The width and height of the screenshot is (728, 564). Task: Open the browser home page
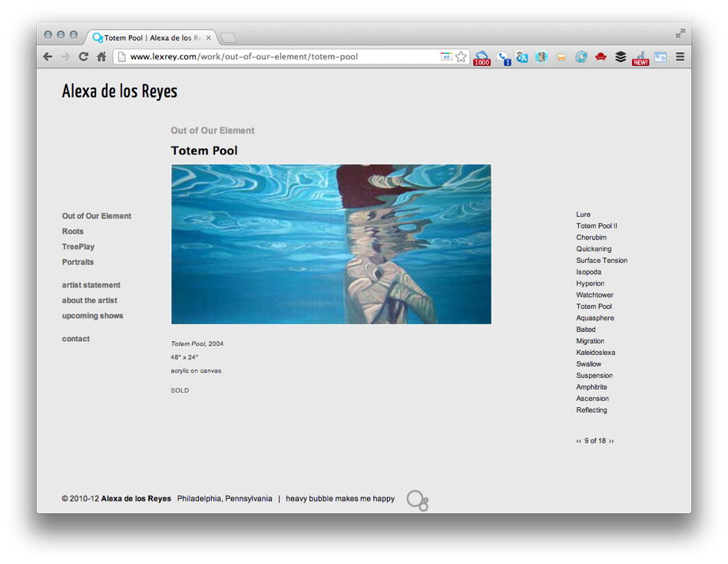(101, 57)
